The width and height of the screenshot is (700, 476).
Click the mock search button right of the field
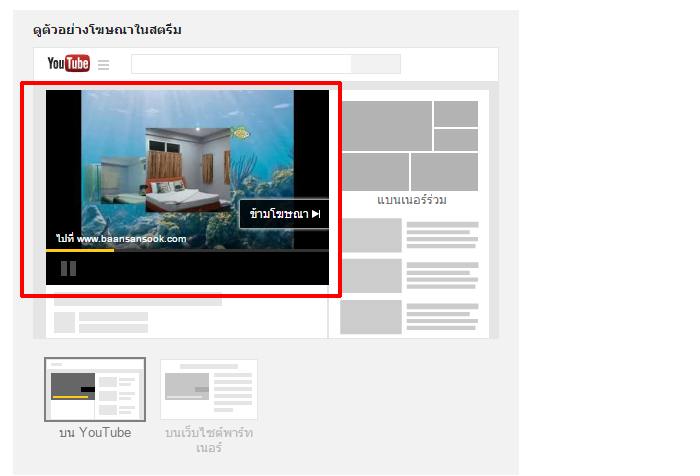[376, 64]
